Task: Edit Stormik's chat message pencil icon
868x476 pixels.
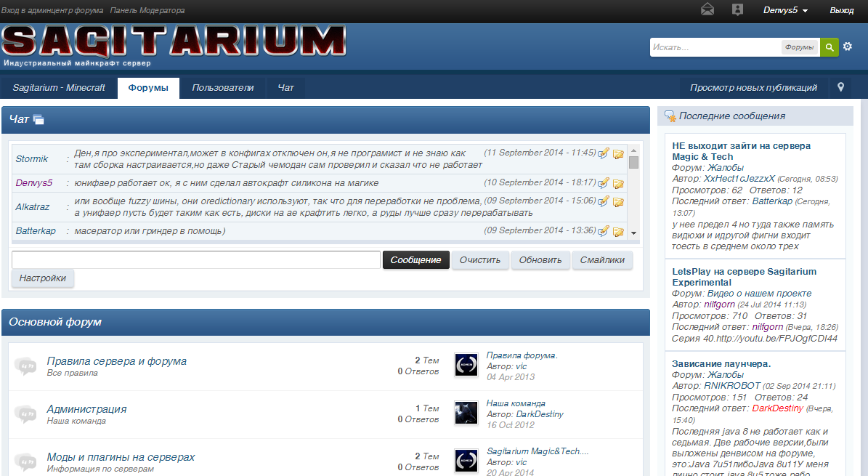Action: point(604,153)
